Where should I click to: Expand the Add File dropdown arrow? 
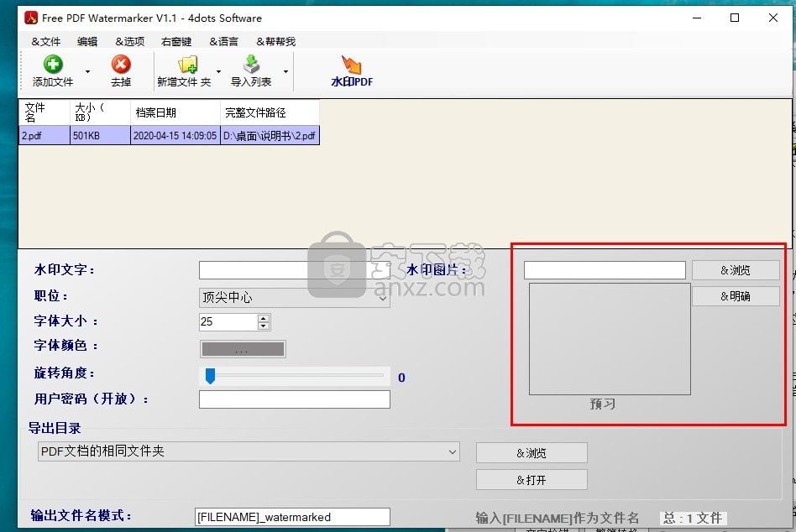click(x=87, y=72)
